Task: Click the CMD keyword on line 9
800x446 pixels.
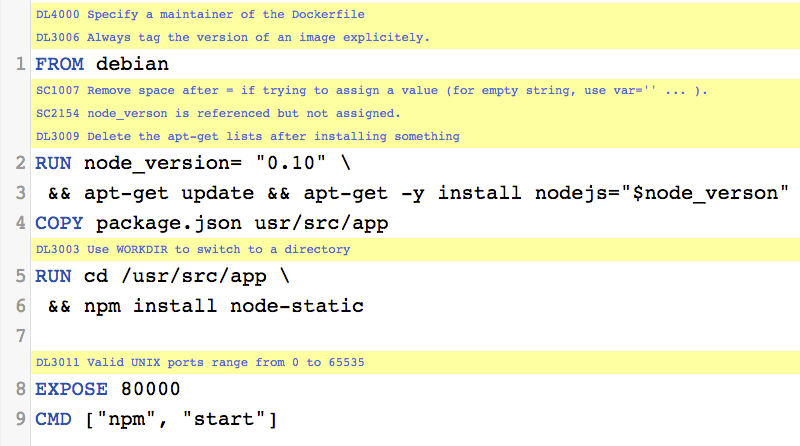Action: click(54, 417)
